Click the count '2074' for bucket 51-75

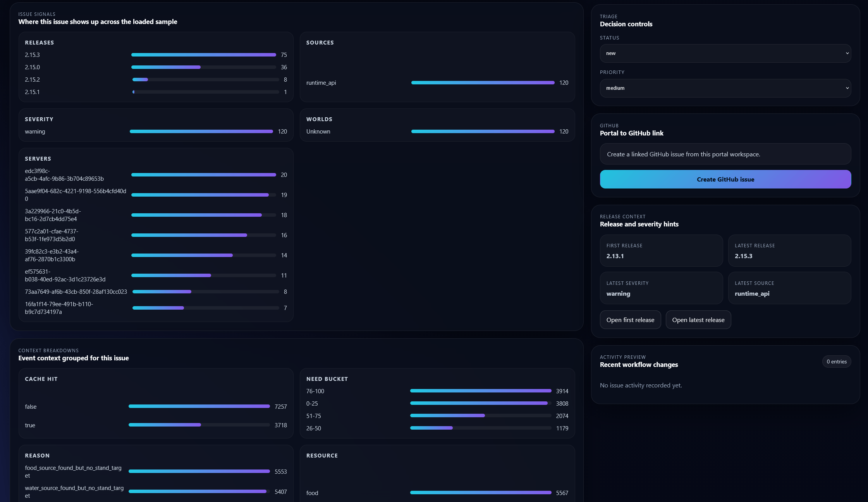click(562, 416)
